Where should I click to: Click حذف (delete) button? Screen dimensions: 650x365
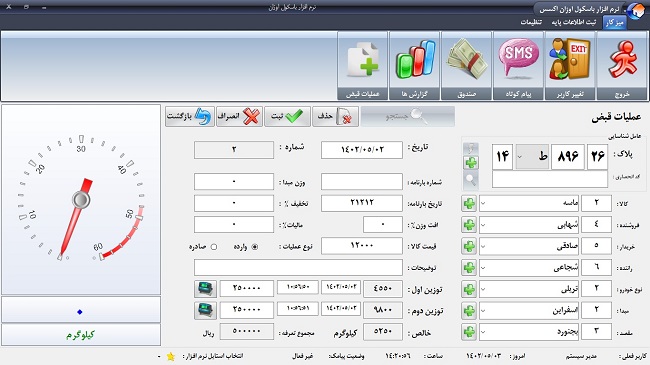[x=335, y=117]
